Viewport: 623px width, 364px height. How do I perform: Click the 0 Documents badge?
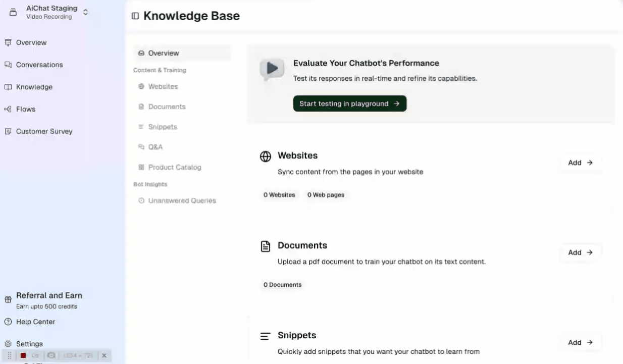coord(282,285)
